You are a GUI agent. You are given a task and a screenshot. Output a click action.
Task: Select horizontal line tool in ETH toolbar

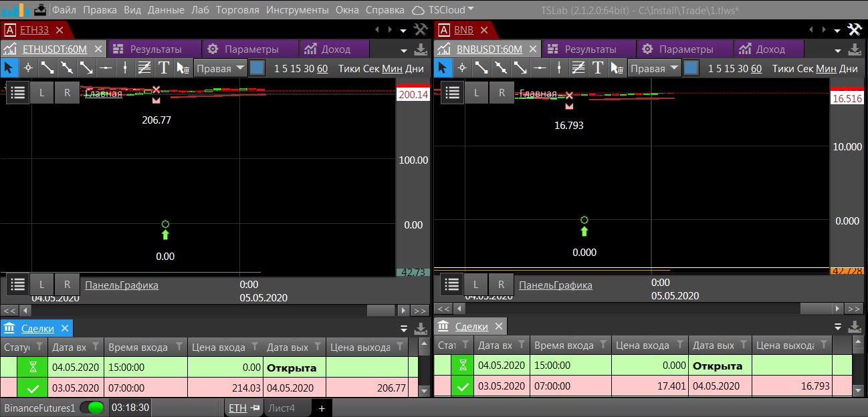(x=106, y=68)
